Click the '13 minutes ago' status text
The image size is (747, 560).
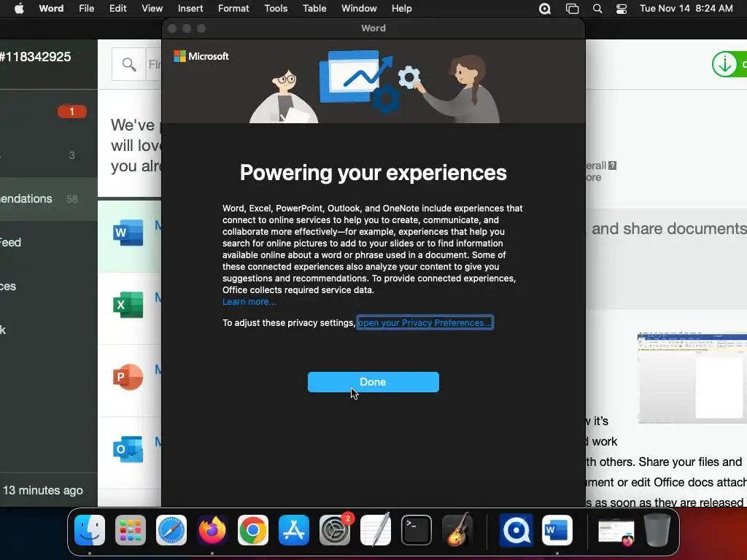click(43, 490)
